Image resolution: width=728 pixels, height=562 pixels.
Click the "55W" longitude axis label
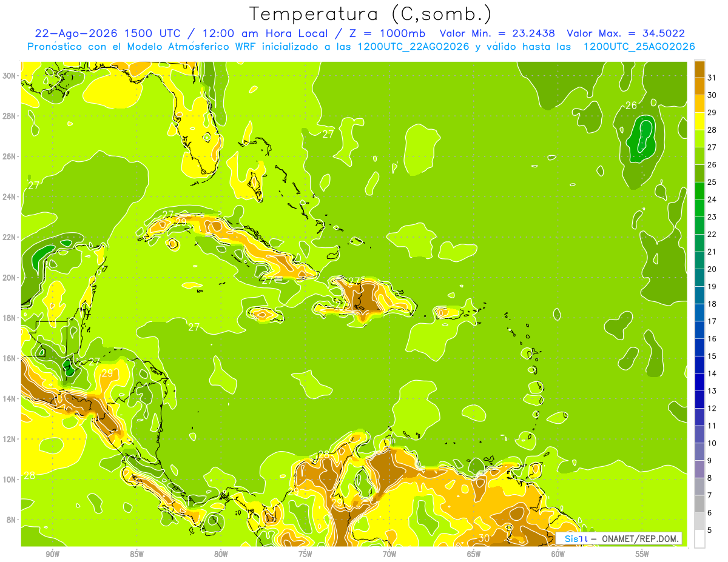tap(642, 554)
